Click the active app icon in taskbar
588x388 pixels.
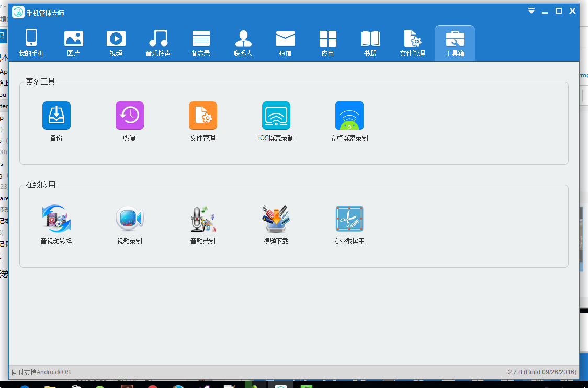point(281,385)
